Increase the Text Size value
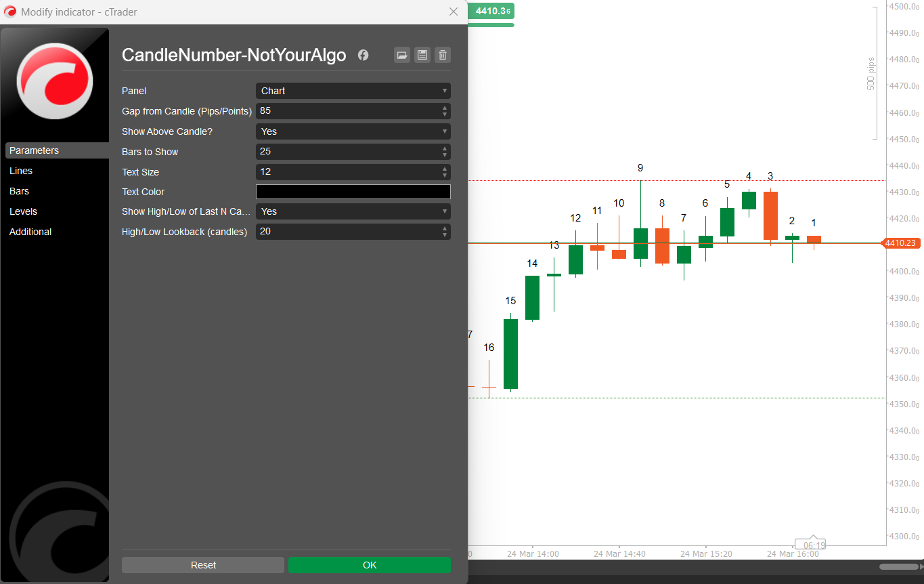 point(445,169)
